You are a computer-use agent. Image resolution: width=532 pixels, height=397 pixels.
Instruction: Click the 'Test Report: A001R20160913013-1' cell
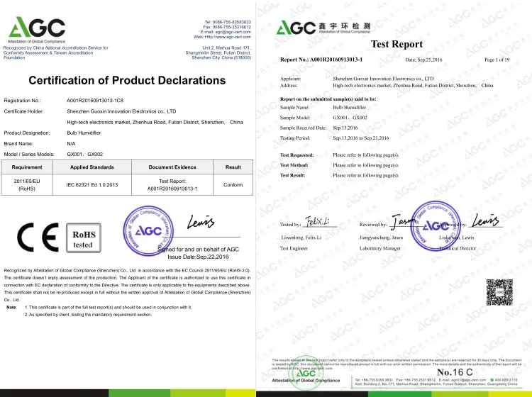tap(172, 185)
